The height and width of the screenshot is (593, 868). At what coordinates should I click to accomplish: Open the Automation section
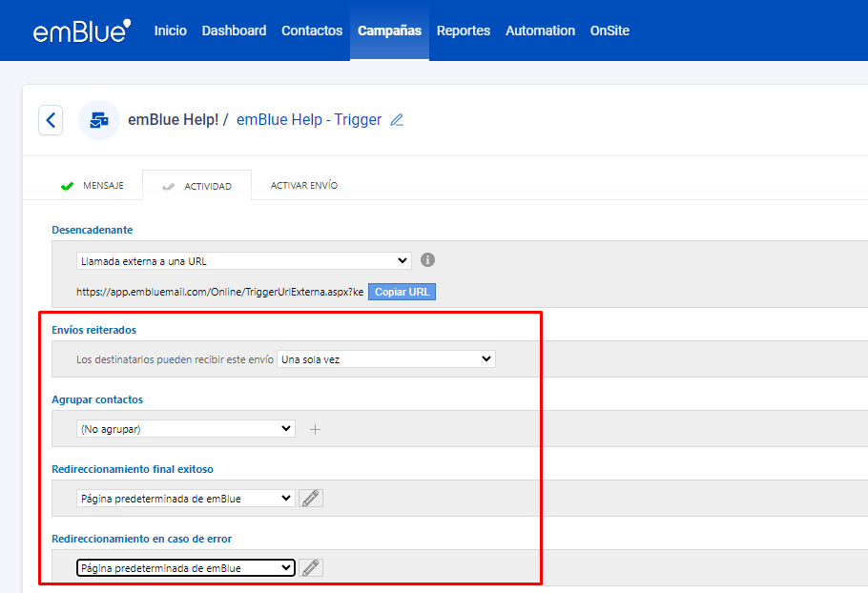540,31
